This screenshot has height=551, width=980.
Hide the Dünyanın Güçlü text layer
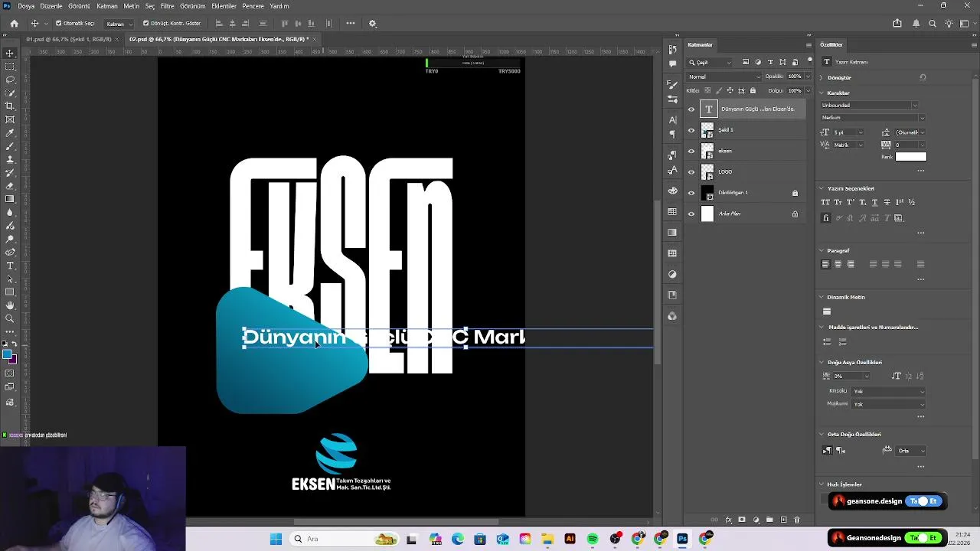point(691,109)
